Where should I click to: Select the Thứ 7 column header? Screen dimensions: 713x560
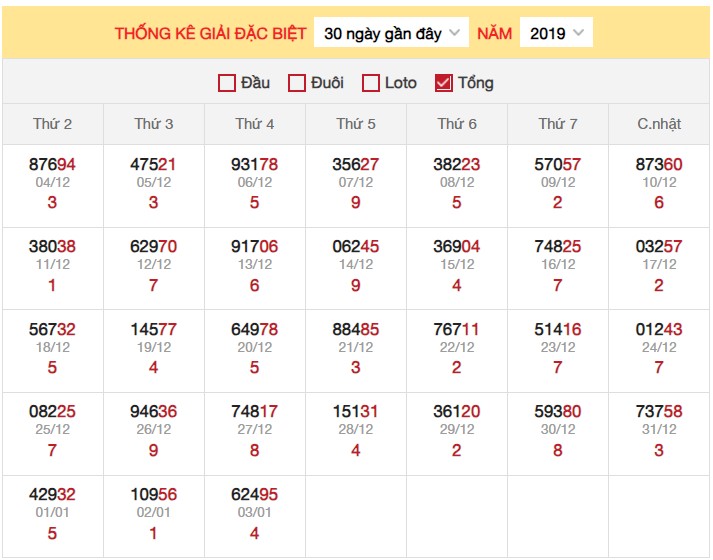point(558,124)
